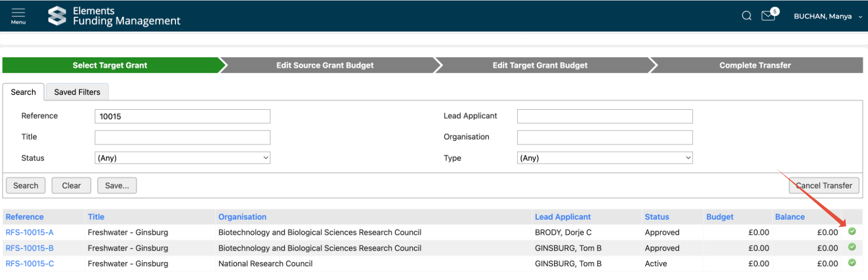Click into the Lead Applicant field

pos(605,116)
